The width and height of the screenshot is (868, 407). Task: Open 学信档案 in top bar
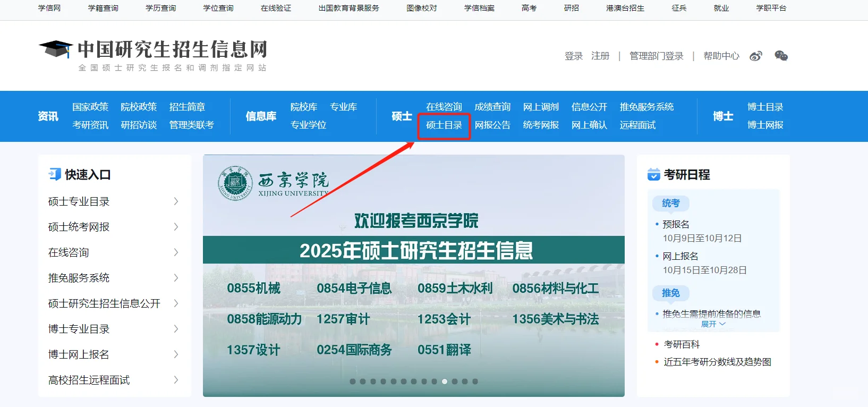pyautogui.click(x=479, y=8)
